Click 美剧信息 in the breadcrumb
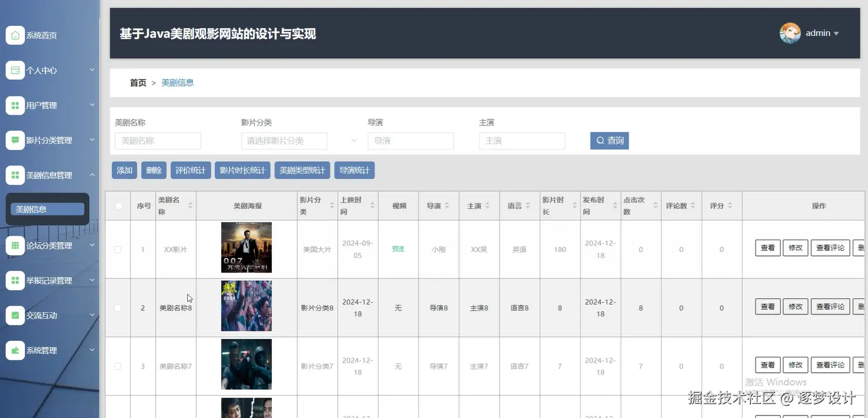Image resolution: width=868 pixels, height=418 pixels. tap(178, 83)
